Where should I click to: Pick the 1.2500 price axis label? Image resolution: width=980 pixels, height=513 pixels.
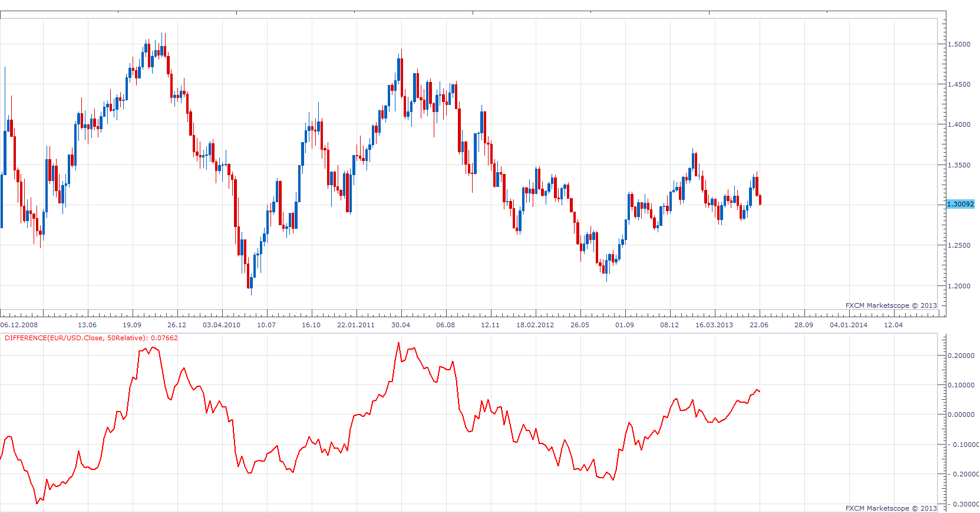pos(959,245)
